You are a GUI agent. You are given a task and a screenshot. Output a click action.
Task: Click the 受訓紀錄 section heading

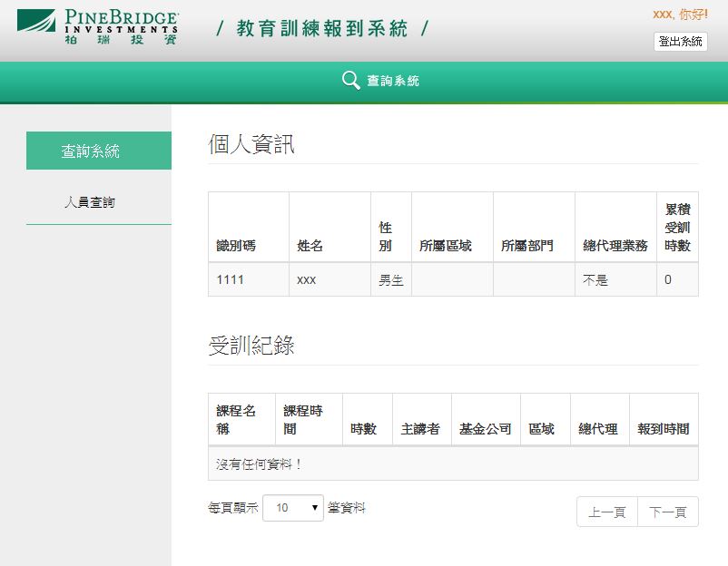[x=251, y=346]
